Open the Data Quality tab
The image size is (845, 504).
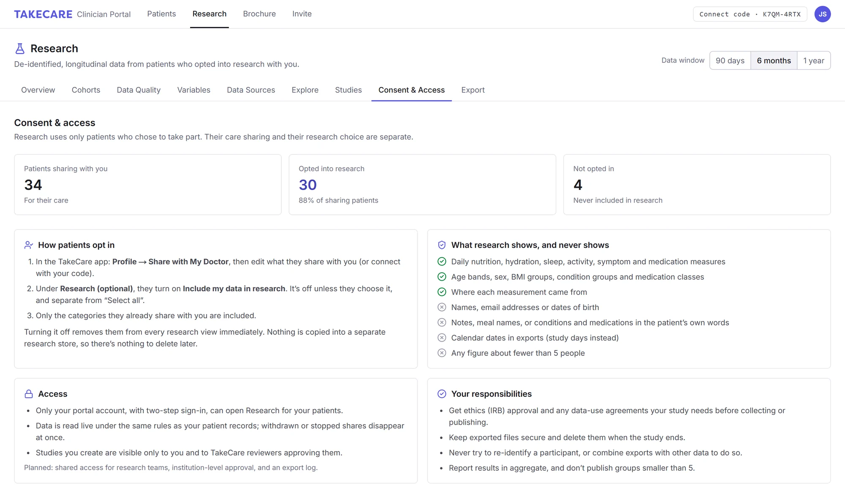tap(139, 90)
